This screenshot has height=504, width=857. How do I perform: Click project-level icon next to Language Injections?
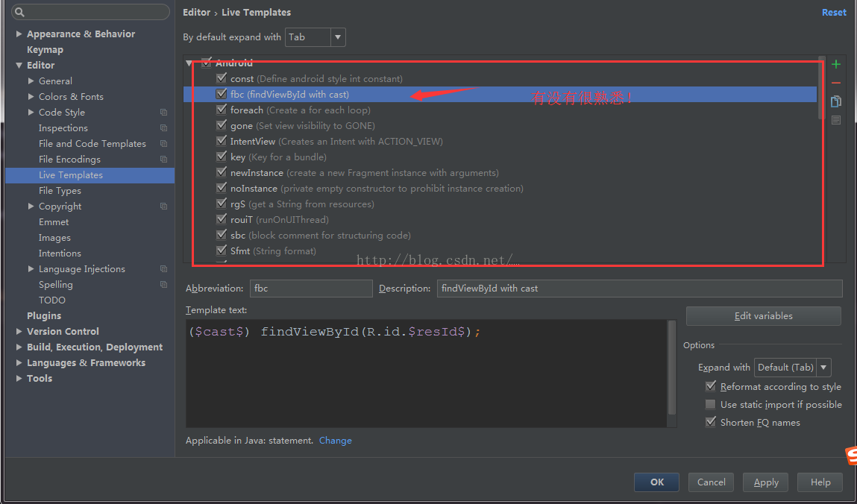pyautogui.click(x=163, y=268)
